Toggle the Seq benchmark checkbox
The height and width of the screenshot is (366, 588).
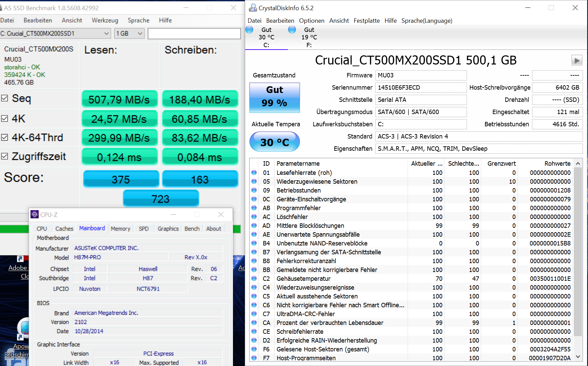click(4, 98)
